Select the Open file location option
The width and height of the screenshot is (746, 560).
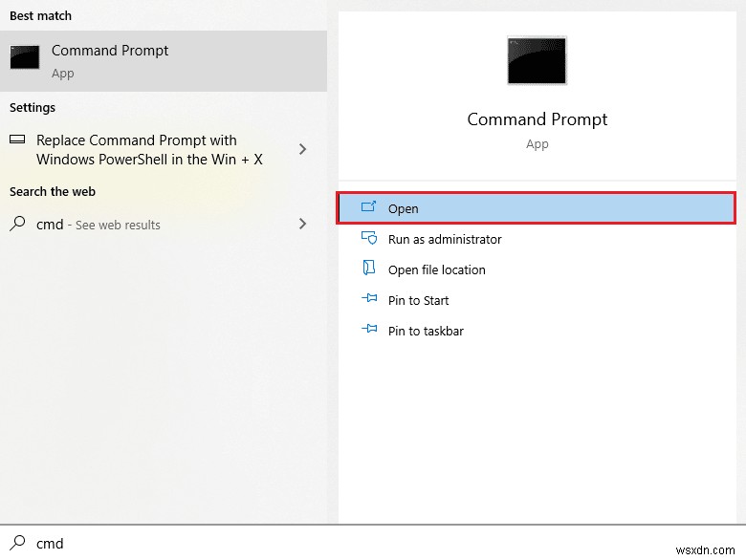437,269
